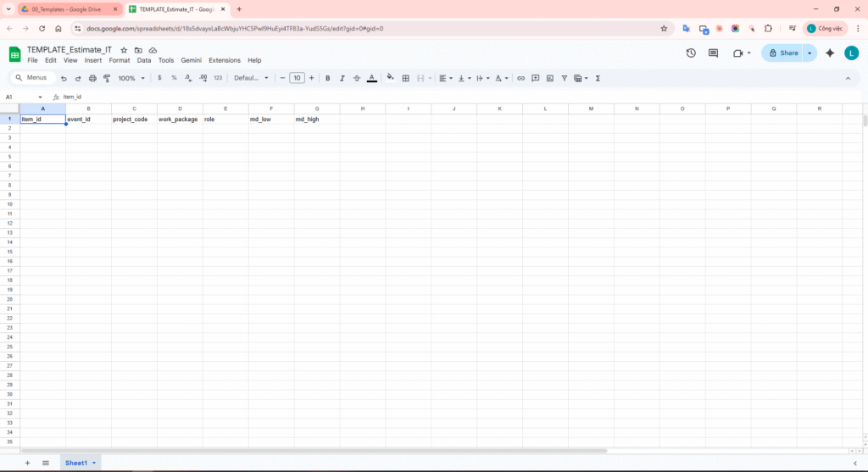Open the 100% zoom dropdown
The width and height of the screenshot is (868, 472).
pyautogui.click(x=131, y=78)
